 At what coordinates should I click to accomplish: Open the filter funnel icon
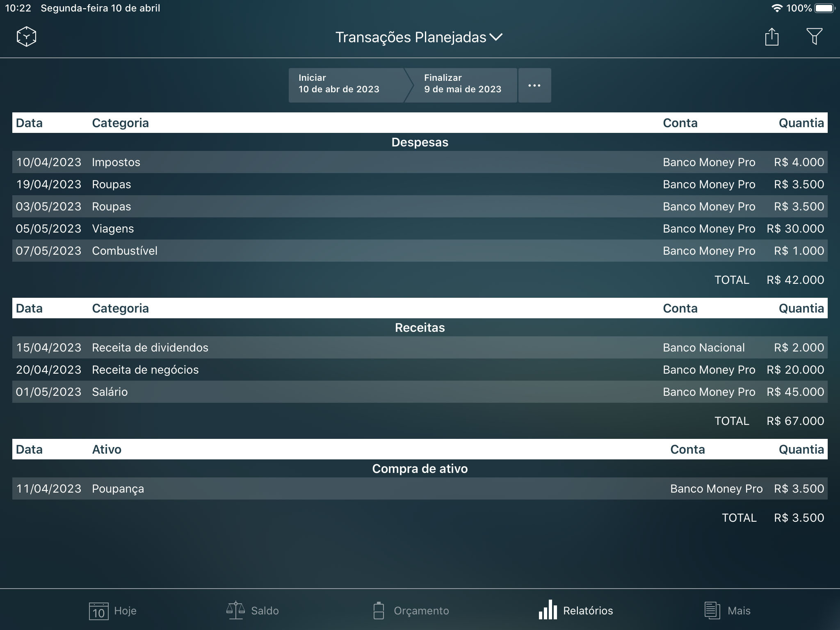[x=814, y=37]
